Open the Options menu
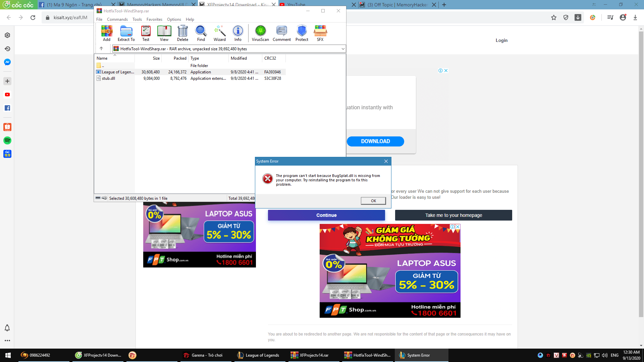The image size is (644, 362). point(174,19)
